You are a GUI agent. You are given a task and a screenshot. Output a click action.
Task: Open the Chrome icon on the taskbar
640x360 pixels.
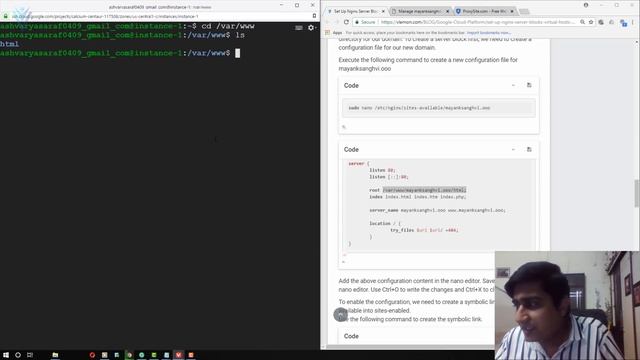point(129,355)
